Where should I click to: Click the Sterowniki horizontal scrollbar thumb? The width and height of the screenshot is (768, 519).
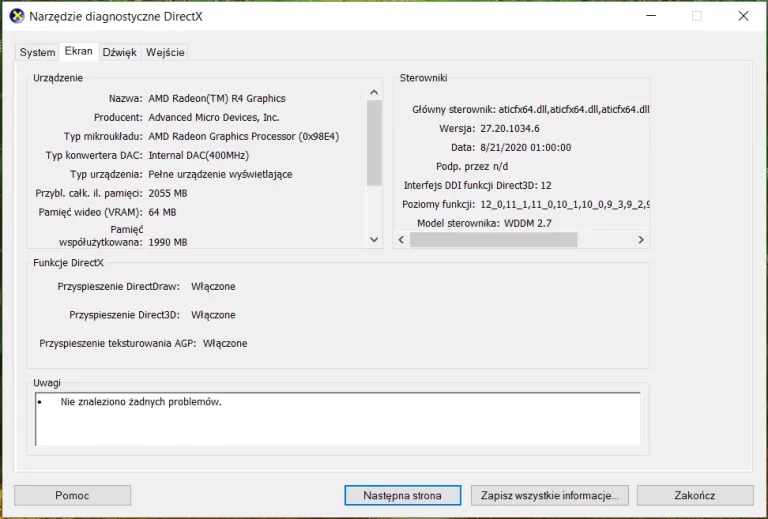tap(493, 239)
